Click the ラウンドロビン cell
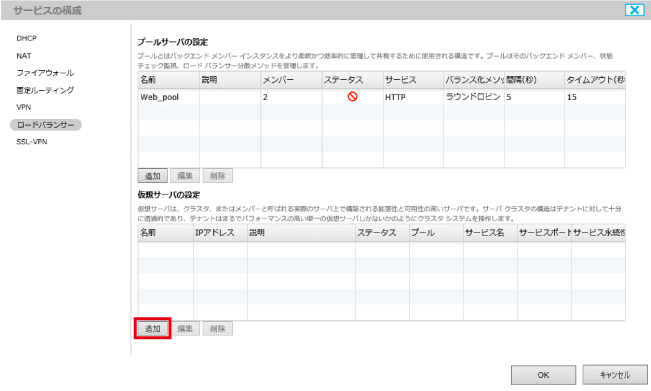The width and height of the screenshot is (651, 391). click(474, 97)
